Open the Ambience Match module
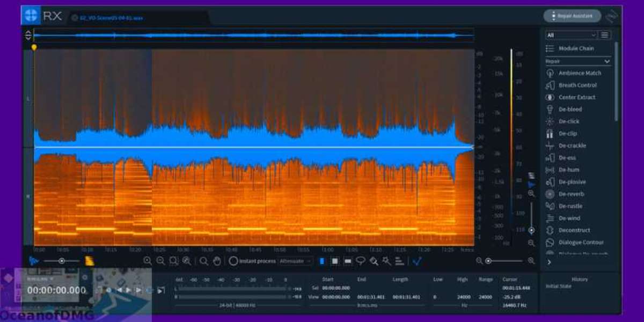Screen dimensions: 644x322 coord(579,73)
